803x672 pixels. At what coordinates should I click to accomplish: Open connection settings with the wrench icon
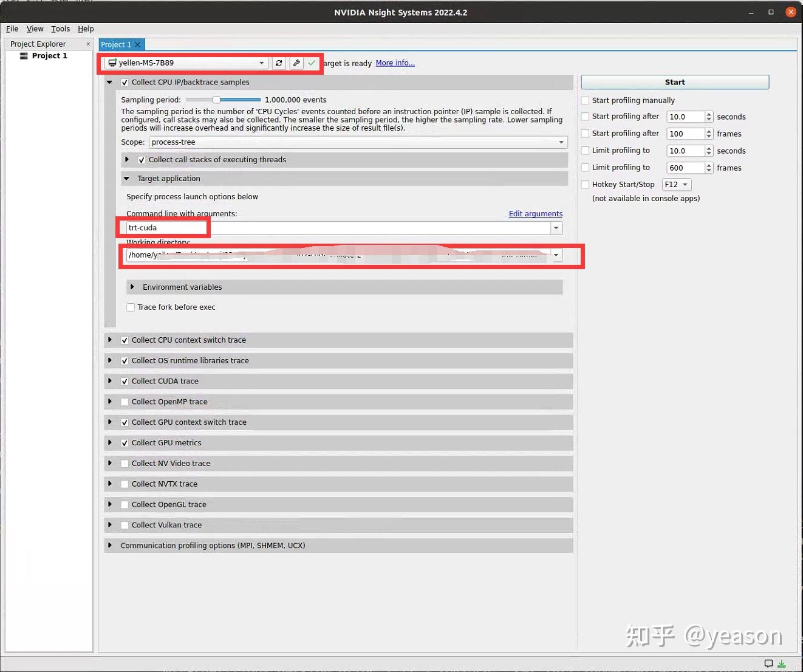[296, 63]
